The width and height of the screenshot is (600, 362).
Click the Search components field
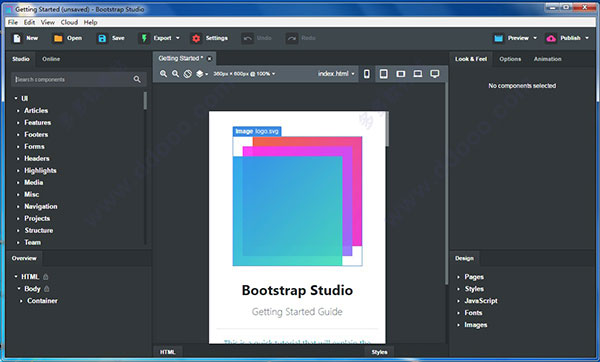click(78, 79)
